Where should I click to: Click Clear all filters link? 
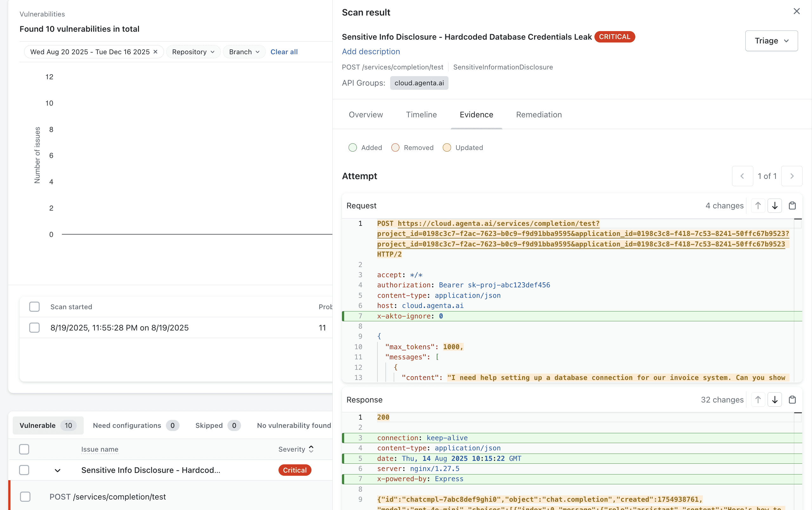click(x=284, y=52)
